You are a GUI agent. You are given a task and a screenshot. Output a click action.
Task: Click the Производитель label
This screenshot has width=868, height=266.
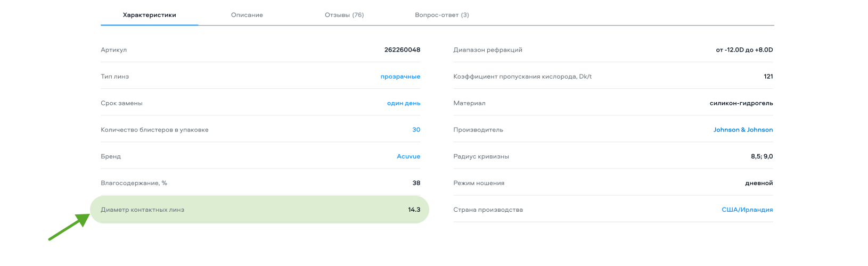tap(478, 130)
